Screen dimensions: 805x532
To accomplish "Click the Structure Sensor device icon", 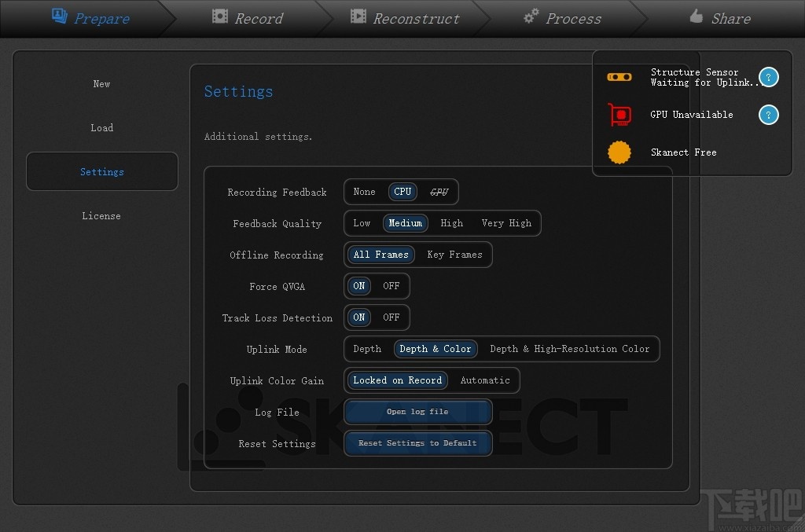I will tap(619, 76).
